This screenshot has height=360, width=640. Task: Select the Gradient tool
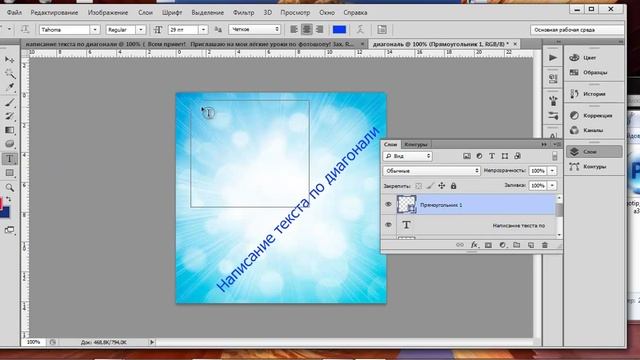pyautogui.click(x=9, y=130)
